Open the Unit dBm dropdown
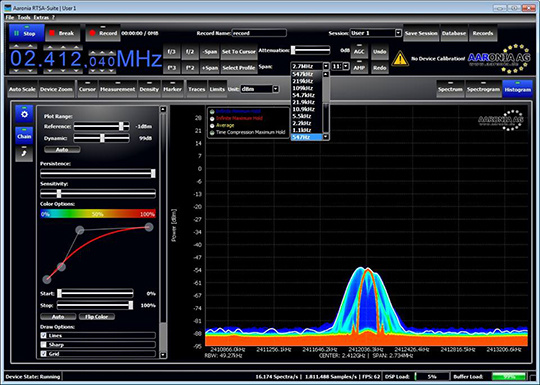 (x=276, y=89)
